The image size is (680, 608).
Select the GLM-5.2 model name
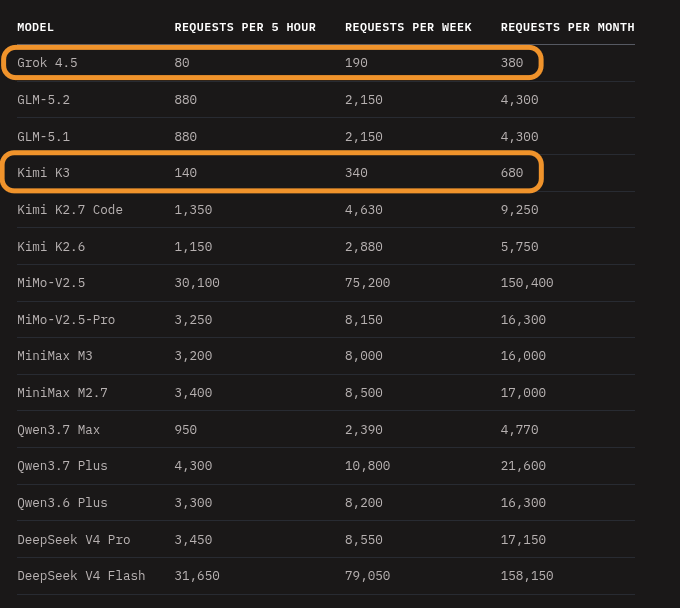pos(43,100)
